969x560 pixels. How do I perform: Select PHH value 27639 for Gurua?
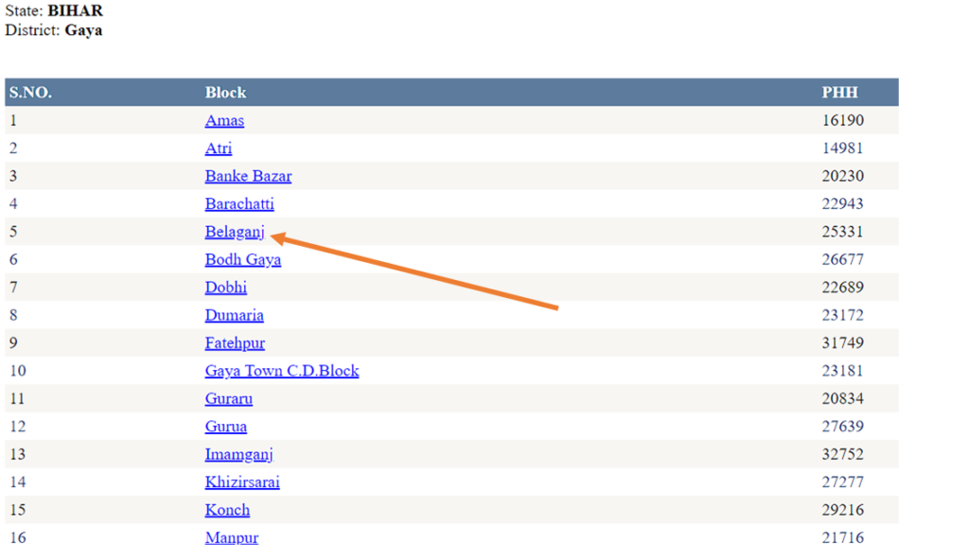click(x=843, y=427)
